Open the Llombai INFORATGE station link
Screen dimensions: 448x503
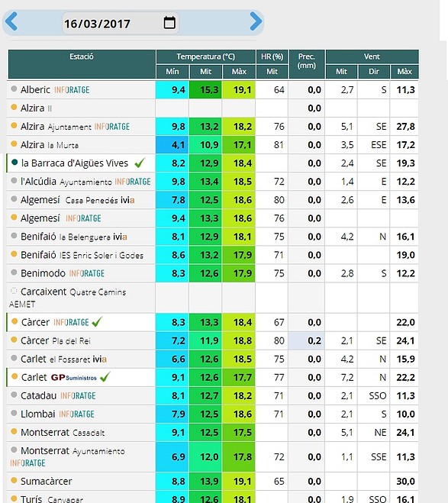[x=57, y=414]
